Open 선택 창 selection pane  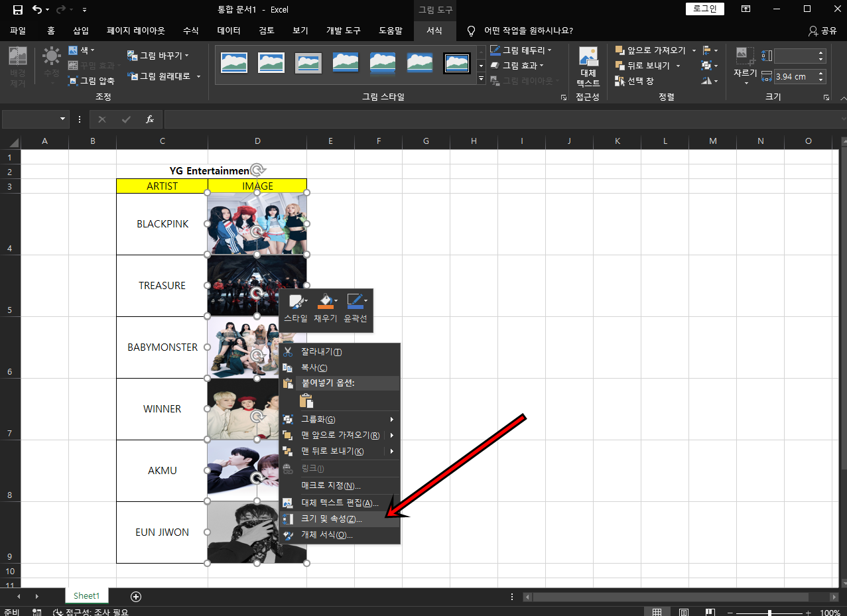635,81
